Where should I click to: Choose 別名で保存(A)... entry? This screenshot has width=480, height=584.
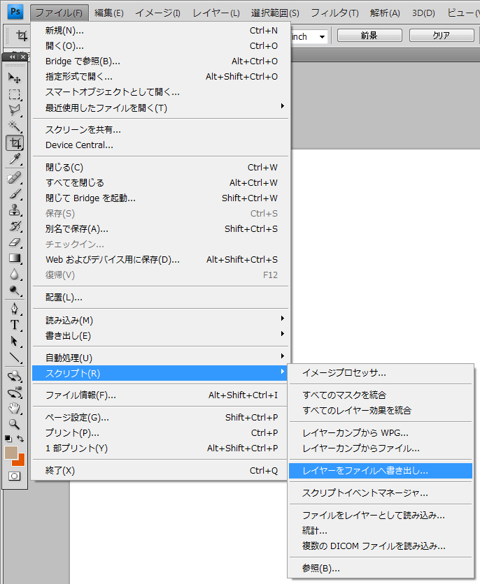(160, 229)
